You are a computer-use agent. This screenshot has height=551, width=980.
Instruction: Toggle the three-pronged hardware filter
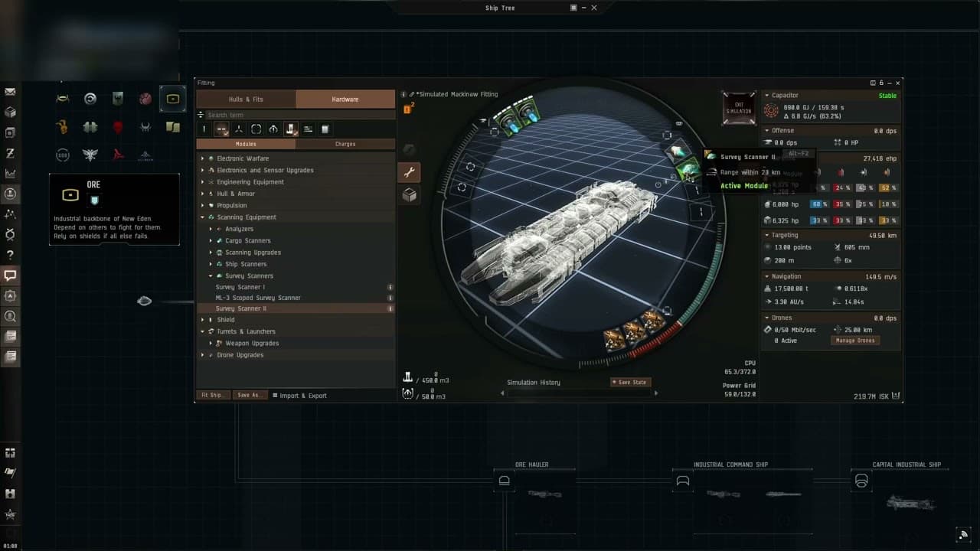(x=239, y=129)
